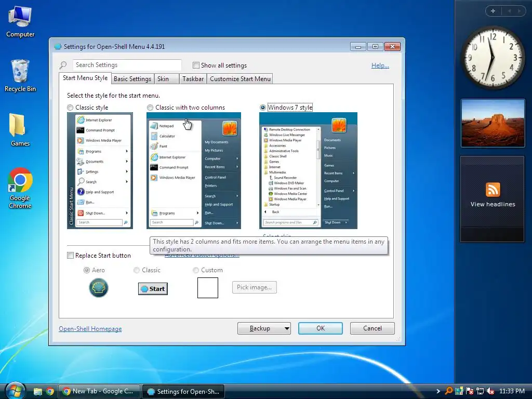This screenshot has height=399, width=532.
Task: Click the custom button image preview box
Action: coord(208,288)
